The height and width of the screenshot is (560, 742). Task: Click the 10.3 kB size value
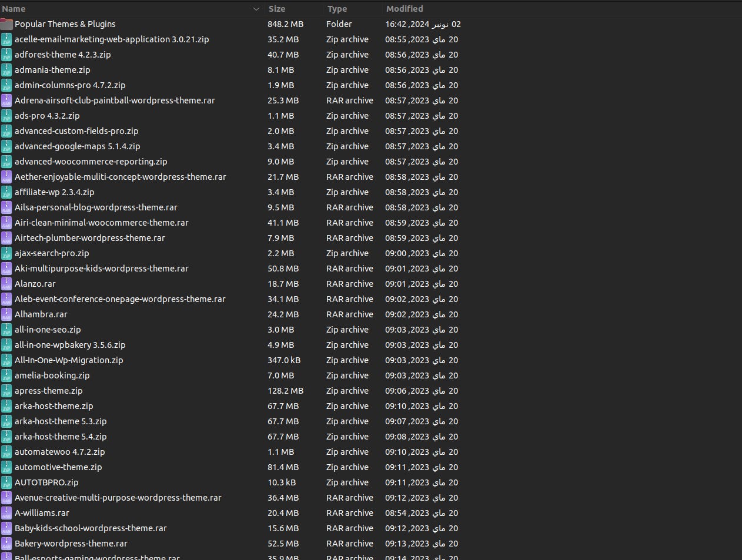click(x=282, y=482)
